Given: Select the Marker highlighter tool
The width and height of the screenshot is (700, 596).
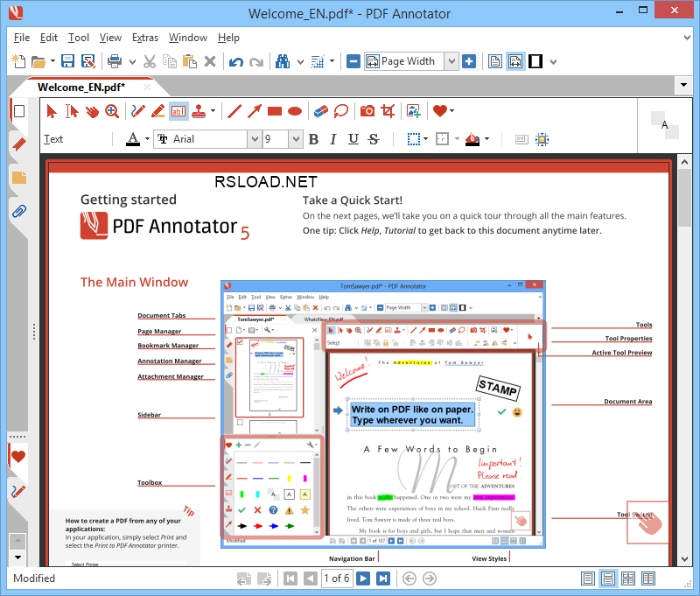Looking at the screenshot, I should 158,111.
